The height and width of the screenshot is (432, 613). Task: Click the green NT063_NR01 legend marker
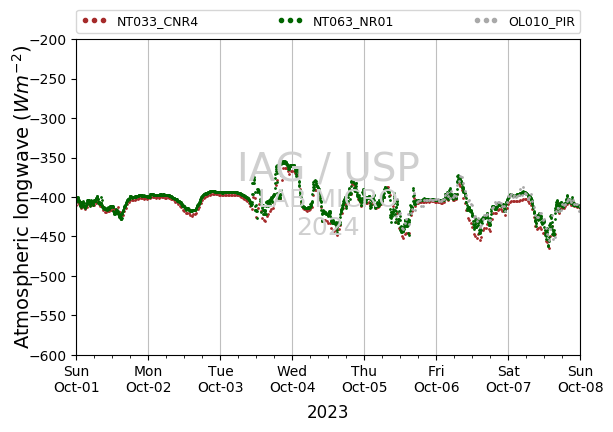coord(290,21)
